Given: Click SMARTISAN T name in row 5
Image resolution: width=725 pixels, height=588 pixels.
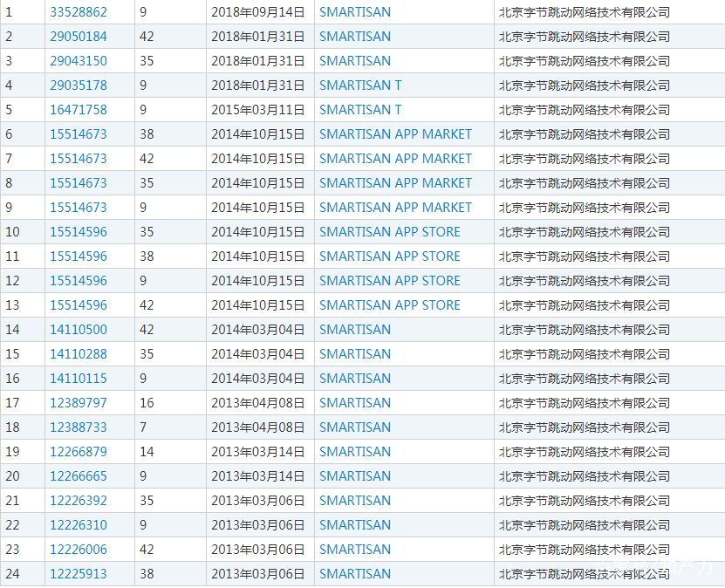Looking at the screenshot, I should coord(360,110).
